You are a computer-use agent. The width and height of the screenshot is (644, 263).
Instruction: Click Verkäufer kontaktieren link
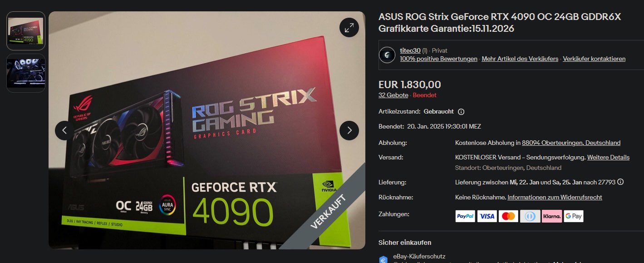[594, 59]
